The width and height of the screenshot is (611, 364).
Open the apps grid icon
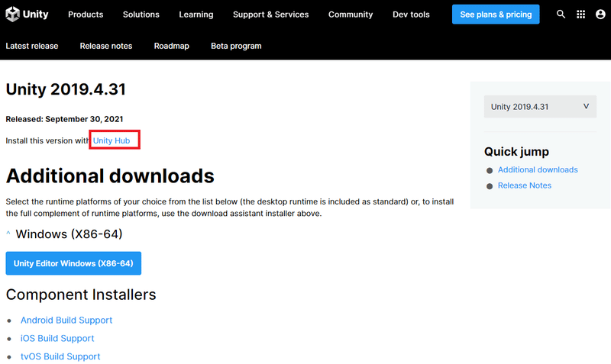[580, 14]
